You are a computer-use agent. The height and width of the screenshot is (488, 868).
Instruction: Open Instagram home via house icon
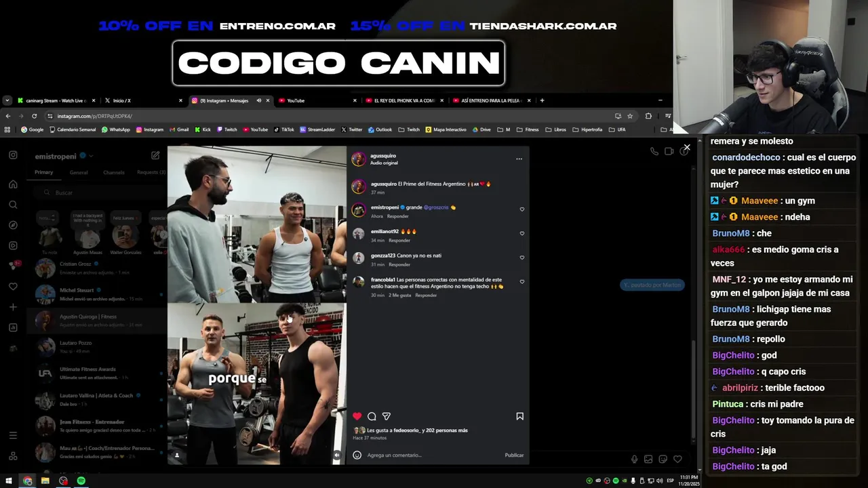[x=13, y=184]
